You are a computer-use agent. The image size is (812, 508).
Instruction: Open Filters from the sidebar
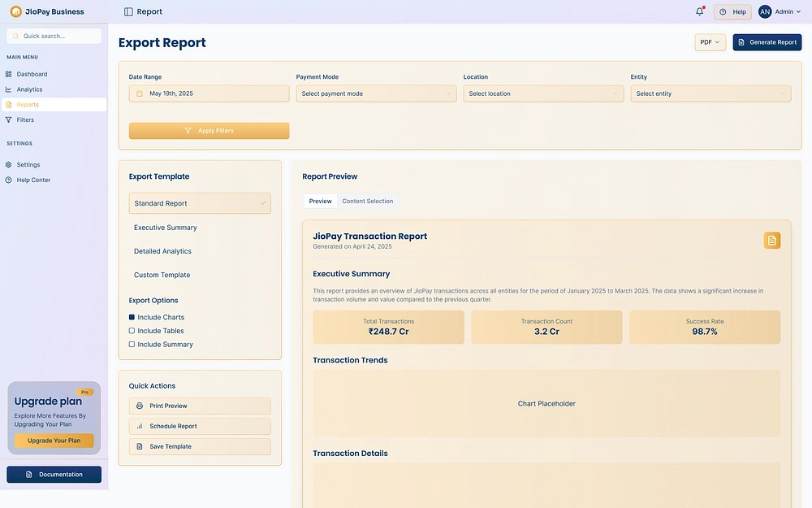click(x=54, y=119)
